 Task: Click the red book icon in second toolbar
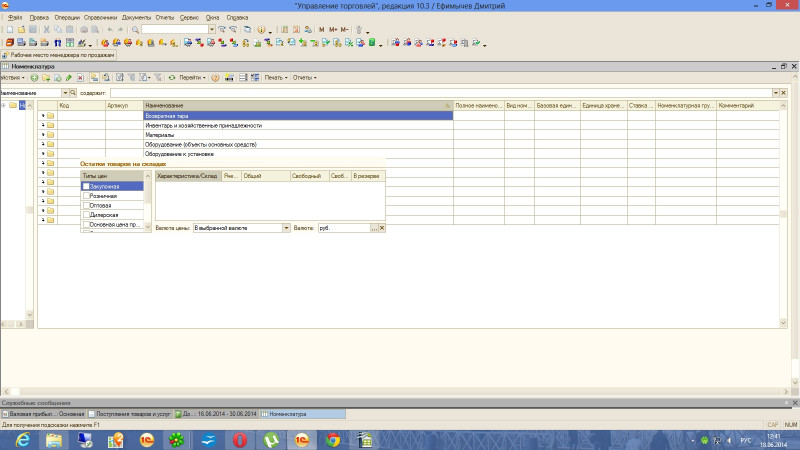10,43
